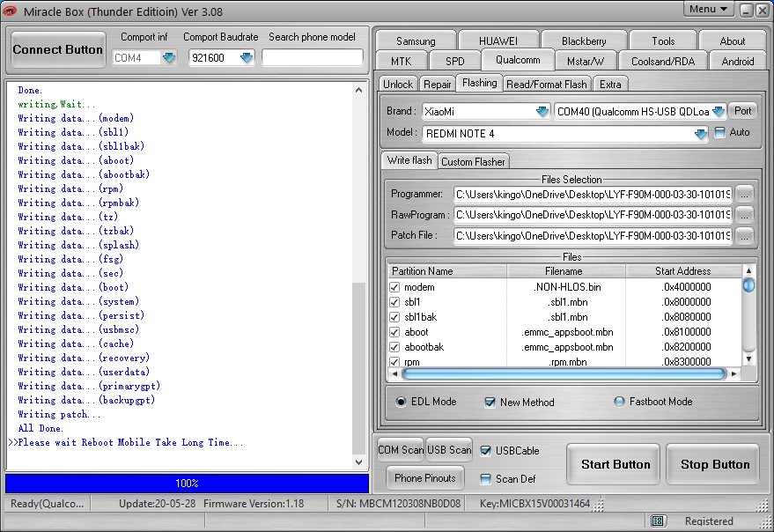Click the Miracle Box app logo icon
Image resolution: width=774 pixels, height=532 pixels.
(x=10, y=11)
